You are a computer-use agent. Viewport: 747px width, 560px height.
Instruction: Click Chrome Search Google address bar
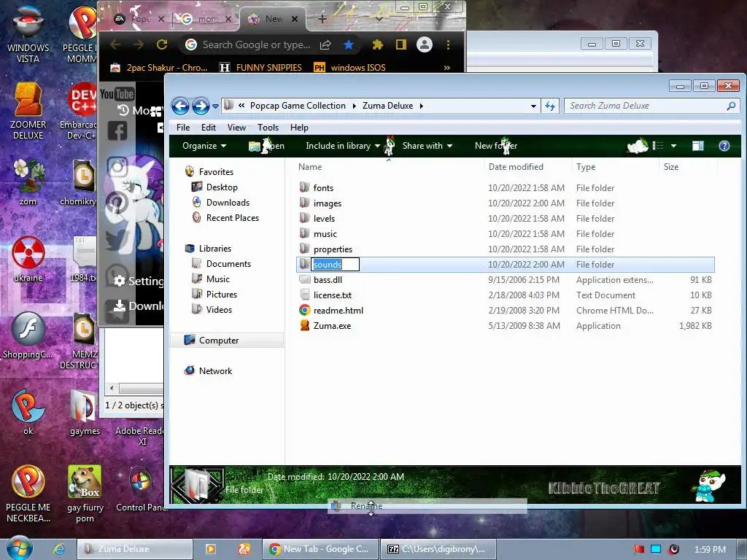point(256,44)
